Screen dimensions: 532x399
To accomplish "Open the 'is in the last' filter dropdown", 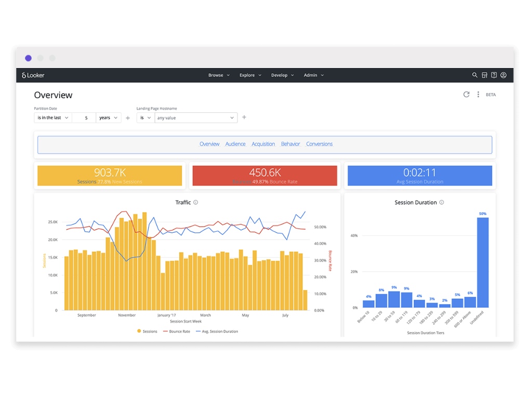I will [52, 117].
